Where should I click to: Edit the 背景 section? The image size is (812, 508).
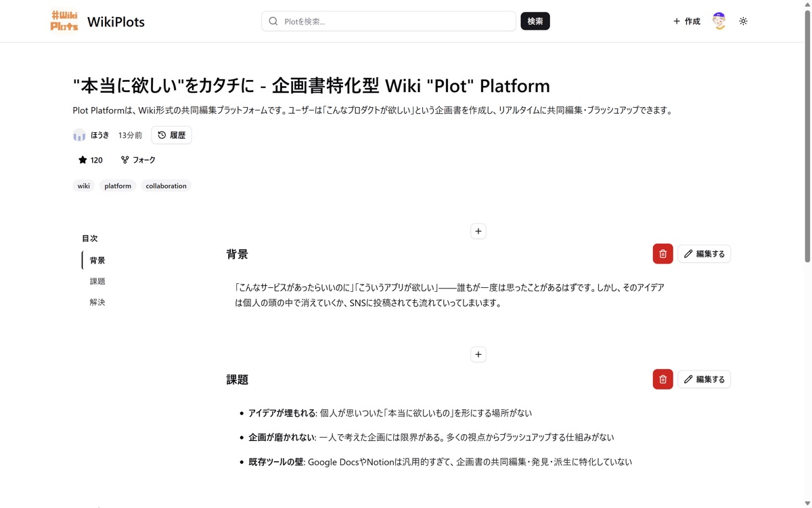tap(704, 254)
